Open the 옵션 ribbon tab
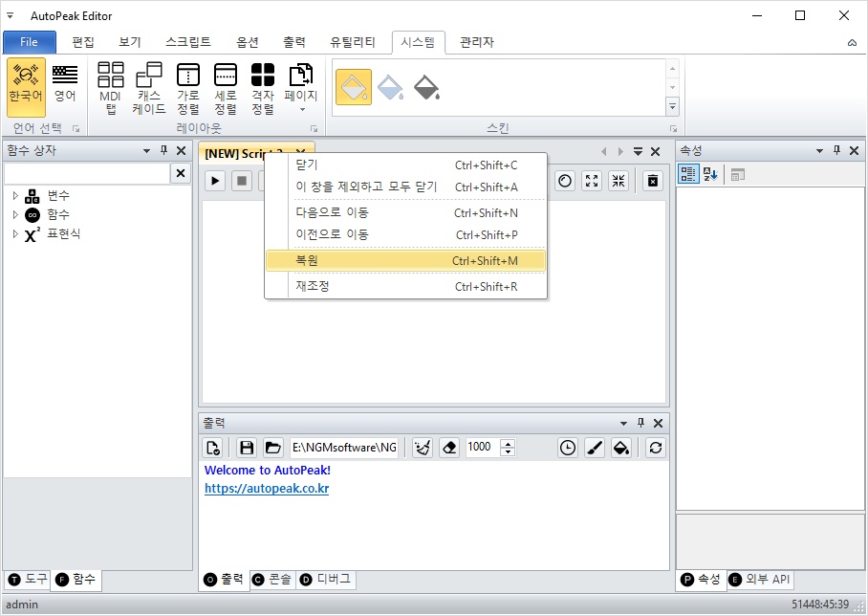868x616 pixels. coord(248,42)
